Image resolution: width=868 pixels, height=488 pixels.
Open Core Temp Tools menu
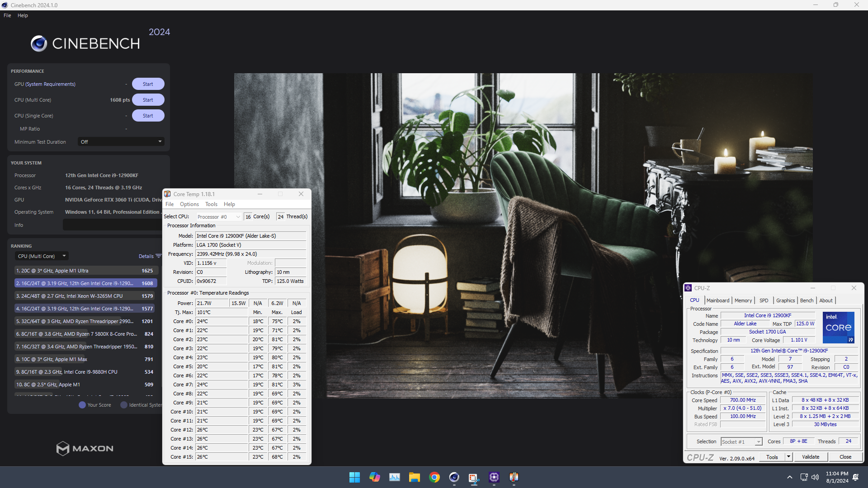point(211,204)
